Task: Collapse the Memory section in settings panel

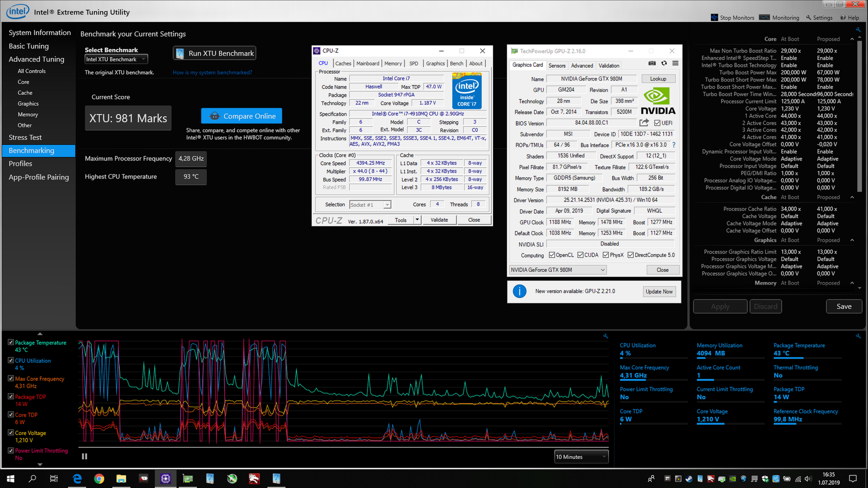Action: (852, 283)
